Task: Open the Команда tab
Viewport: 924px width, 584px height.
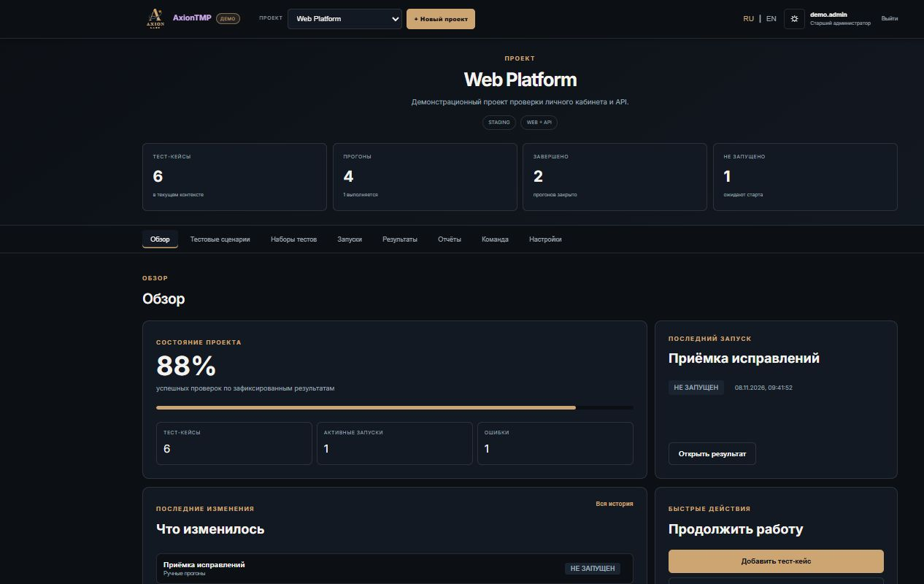Action: pyautogui.click(x=495, y=239)
